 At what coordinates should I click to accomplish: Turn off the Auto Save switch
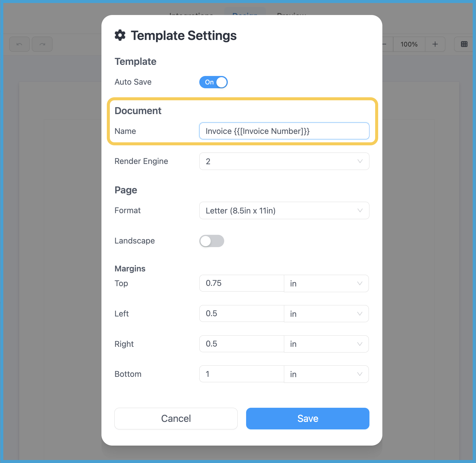tap(213, 82)
